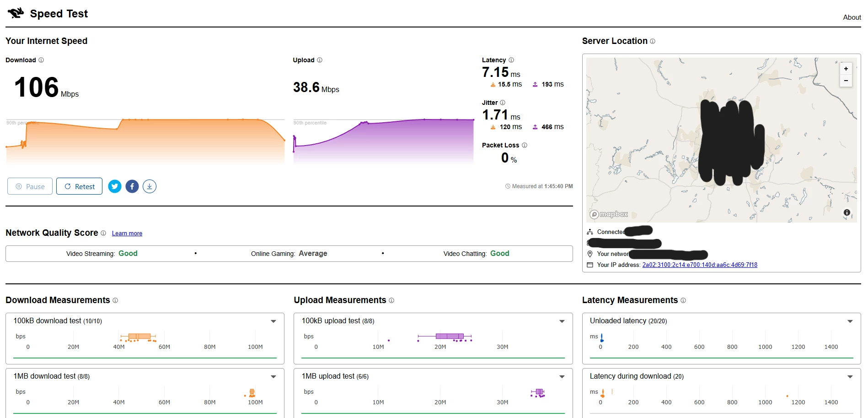The image size is (868, 418).
Task: Open the About page
Action: pyautogui.click(x=852, y=17)
